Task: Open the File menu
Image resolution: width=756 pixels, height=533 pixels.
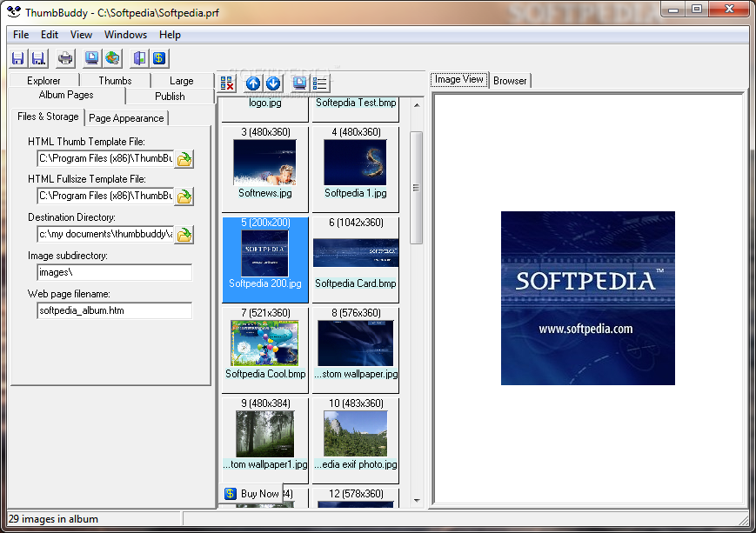Action: tap(21, 35)
